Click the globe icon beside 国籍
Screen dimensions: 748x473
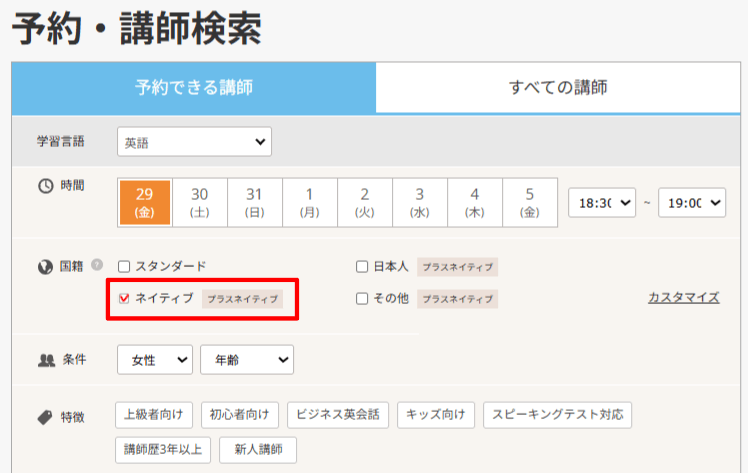pyautogui.click(x=44, y=267)
